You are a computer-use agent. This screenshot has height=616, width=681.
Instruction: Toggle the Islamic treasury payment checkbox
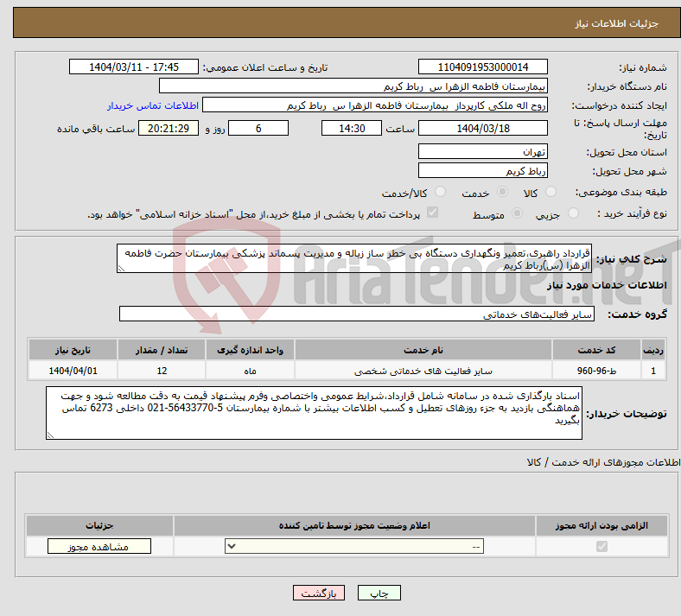coord(433,213)
